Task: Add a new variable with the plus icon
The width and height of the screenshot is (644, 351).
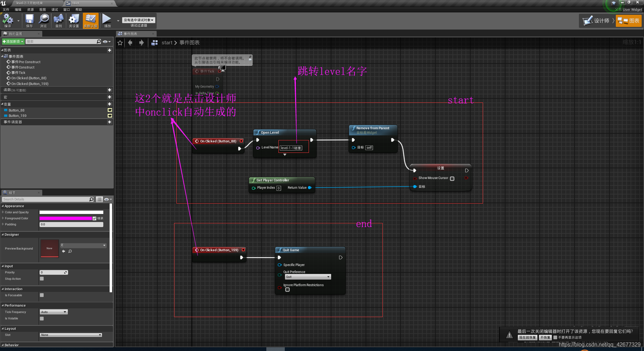Action: (x=109, y=104)
